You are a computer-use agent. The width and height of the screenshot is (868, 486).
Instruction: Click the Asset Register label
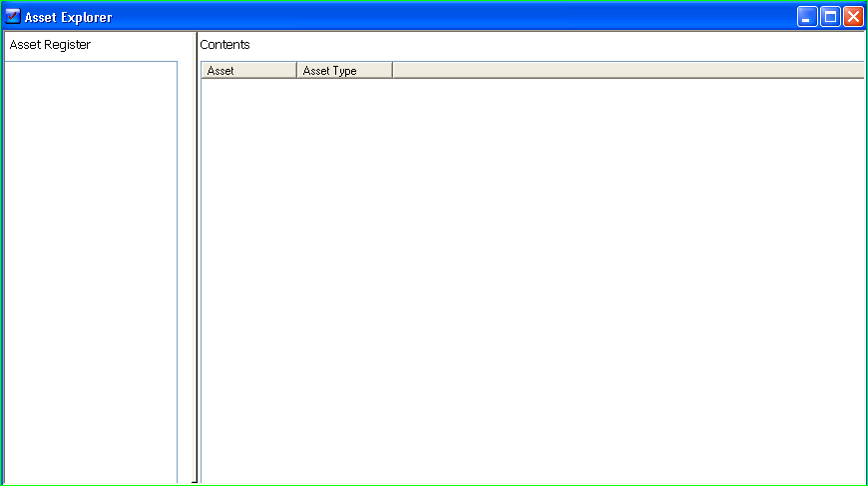pyautogui.click(x=50, y=45)
